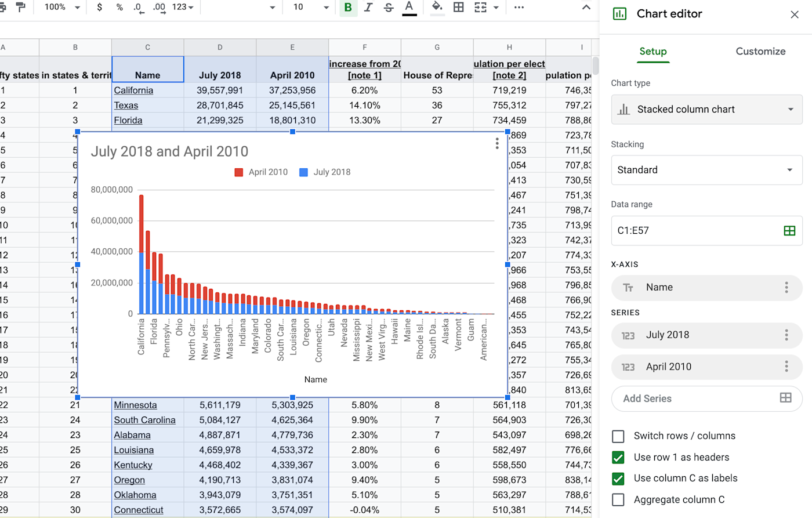Open the fill color bucket tool

point(437,7)
